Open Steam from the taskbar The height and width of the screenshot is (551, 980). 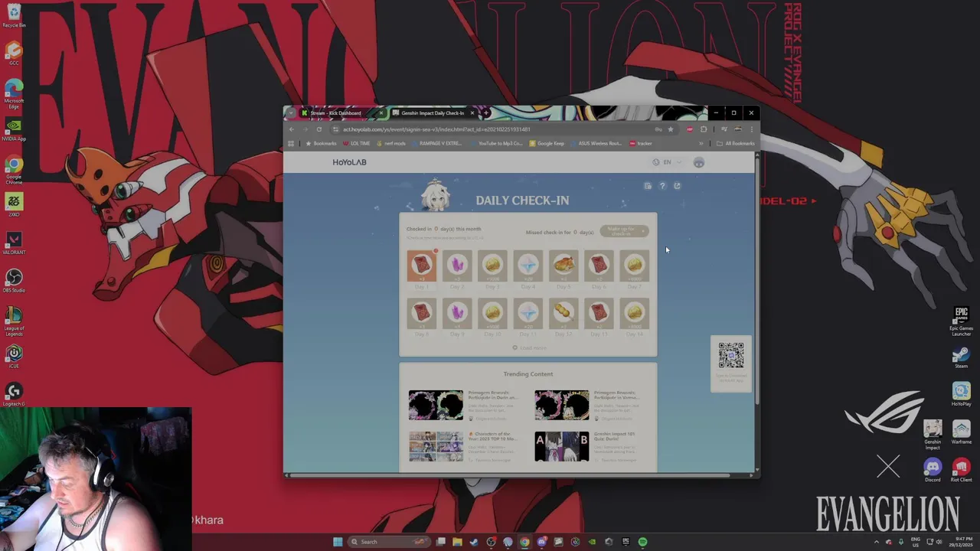click(x=474, y=542)
